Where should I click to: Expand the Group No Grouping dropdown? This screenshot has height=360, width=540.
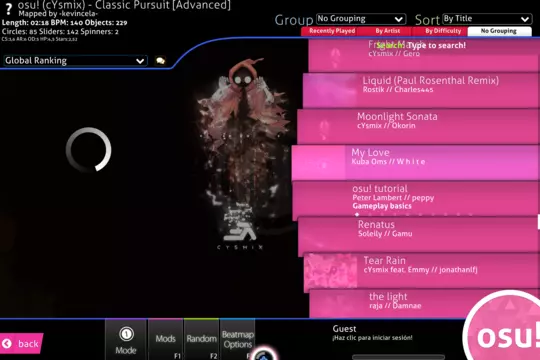pyautogui.click(x=361, y=19)
